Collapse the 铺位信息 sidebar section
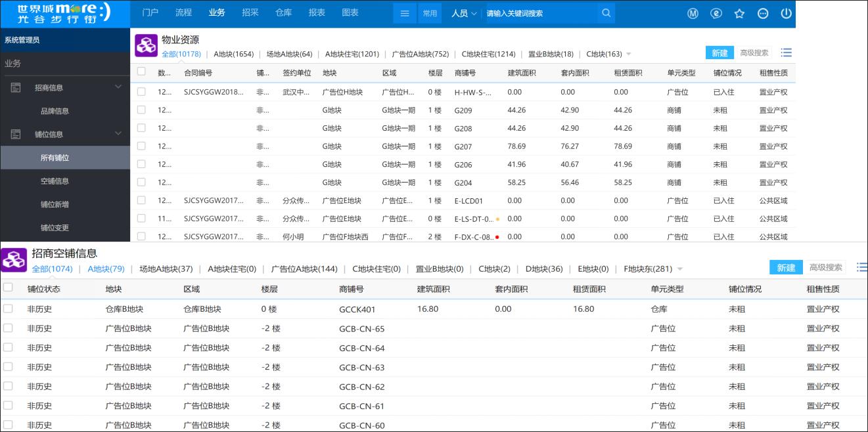The height and width of the screenshot is (432, 868). point(118,133)
